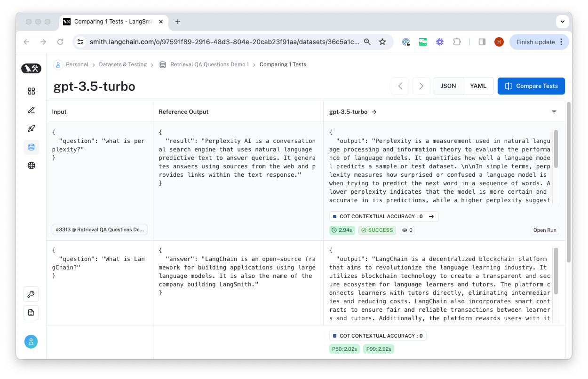Click the Input column header
This screenshot has width=588, height=379.
59,112
